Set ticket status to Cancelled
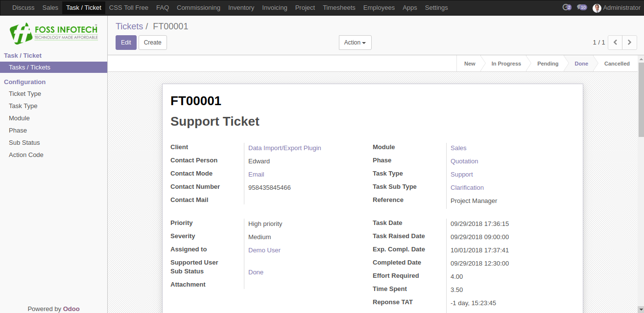644x313 pixels. click(x=617, y=64)
